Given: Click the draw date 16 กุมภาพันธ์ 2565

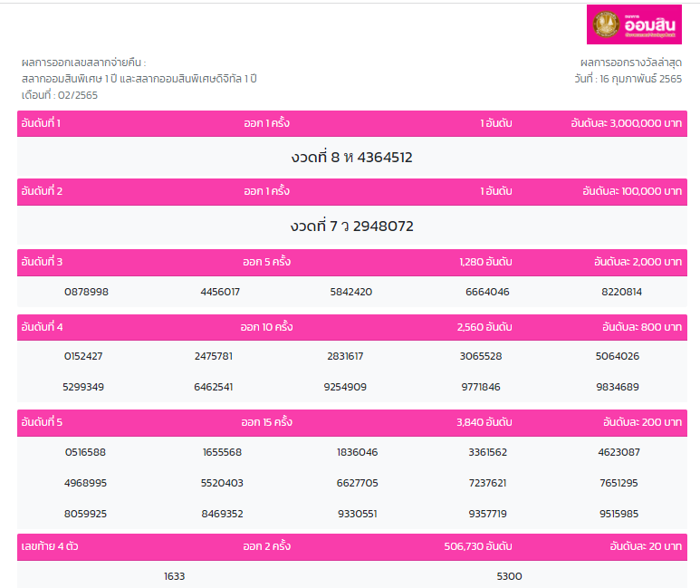Looking at the screenshot, I should (627, 79).
